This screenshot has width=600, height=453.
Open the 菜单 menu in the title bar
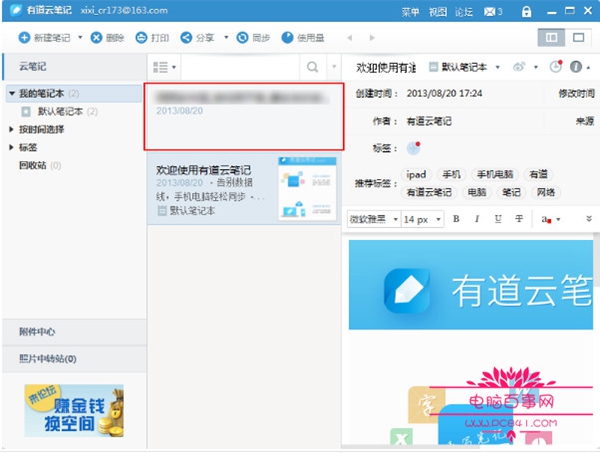click(x=410, y=12)
